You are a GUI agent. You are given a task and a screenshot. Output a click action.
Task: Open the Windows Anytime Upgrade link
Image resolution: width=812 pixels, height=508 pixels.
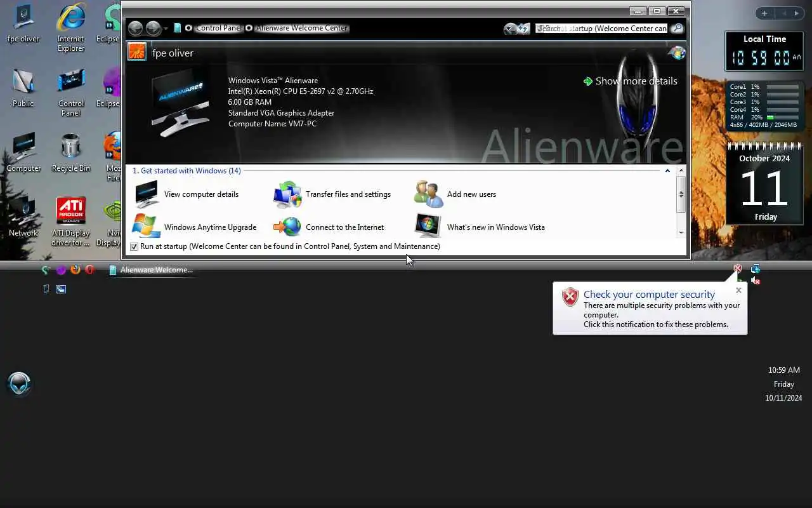click(x=210, y=227)
